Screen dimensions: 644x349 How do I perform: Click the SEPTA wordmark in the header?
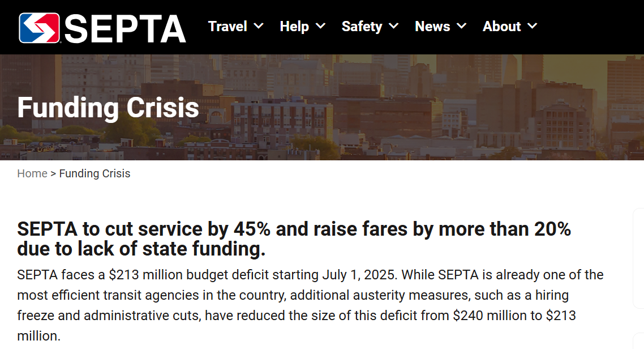click(125, 29)
